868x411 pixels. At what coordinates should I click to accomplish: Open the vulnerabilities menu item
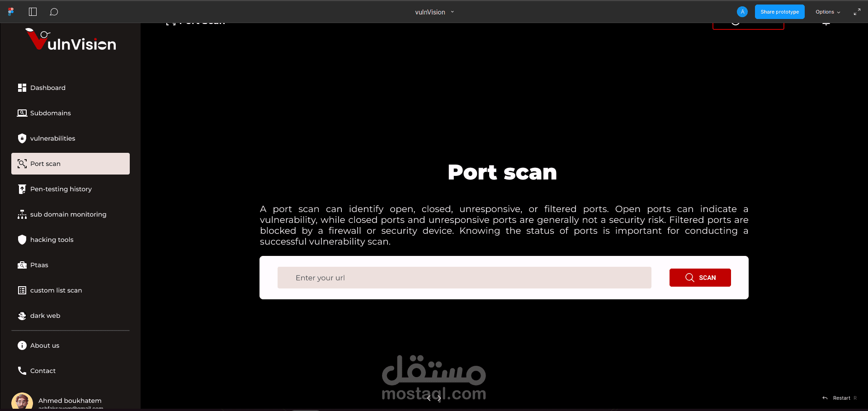pos(71,138)
